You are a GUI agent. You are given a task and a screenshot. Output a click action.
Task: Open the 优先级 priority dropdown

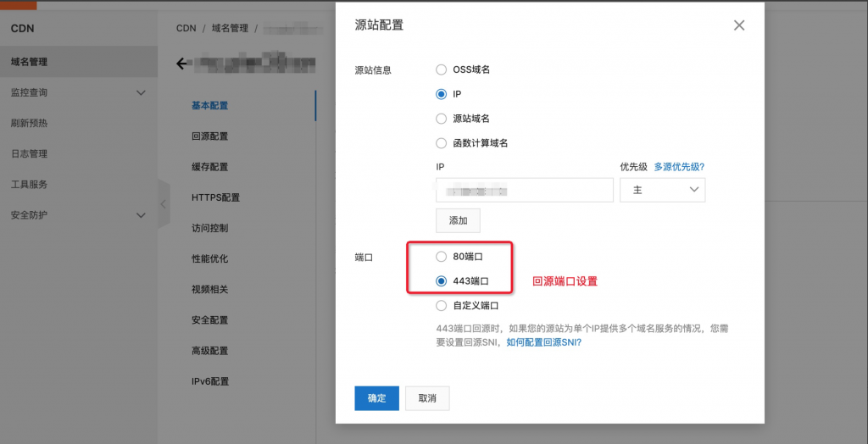coord(663,190)
